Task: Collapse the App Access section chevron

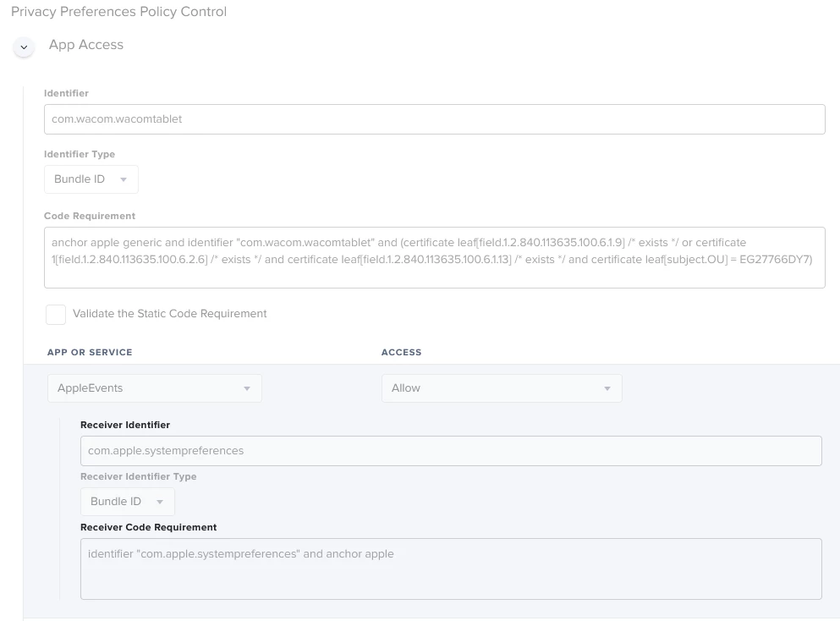Action: pos(24,47)
